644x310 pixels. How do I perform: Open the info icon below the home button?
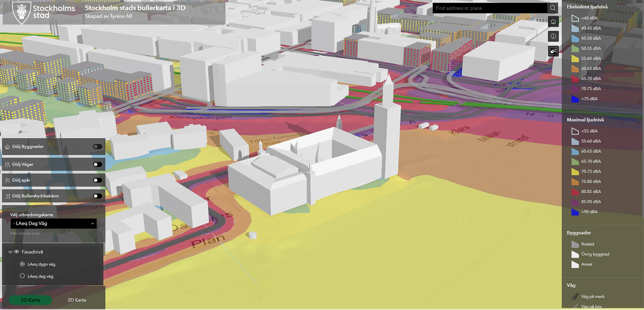pyautogui.click(x=553, y=36)
